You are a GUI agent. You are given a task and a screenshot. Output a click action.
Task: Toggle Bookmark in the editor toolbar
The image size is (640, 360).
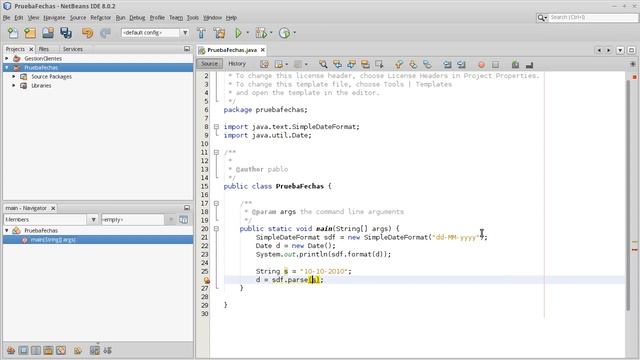pos(427,64)
